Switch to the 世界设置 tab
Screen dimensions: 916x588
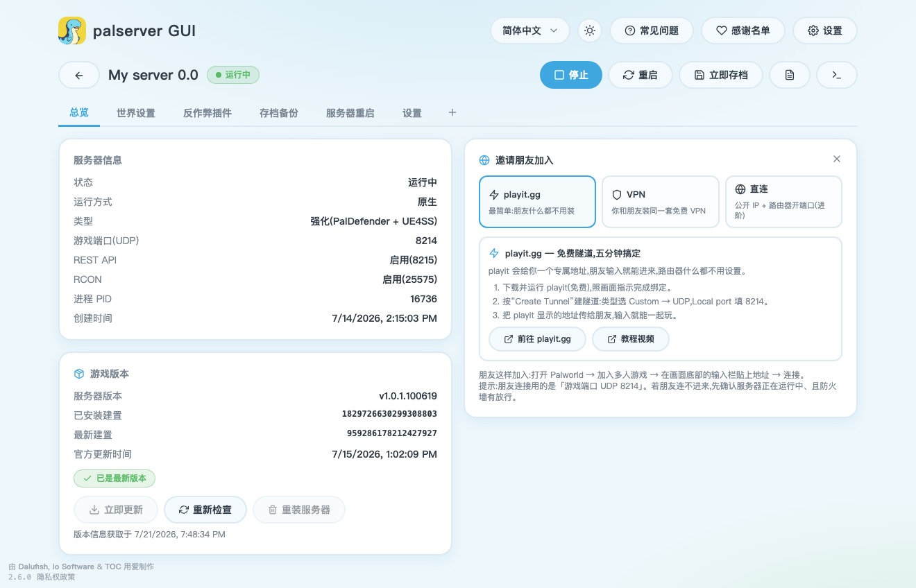pyautogui.click(x=136, y=112)
